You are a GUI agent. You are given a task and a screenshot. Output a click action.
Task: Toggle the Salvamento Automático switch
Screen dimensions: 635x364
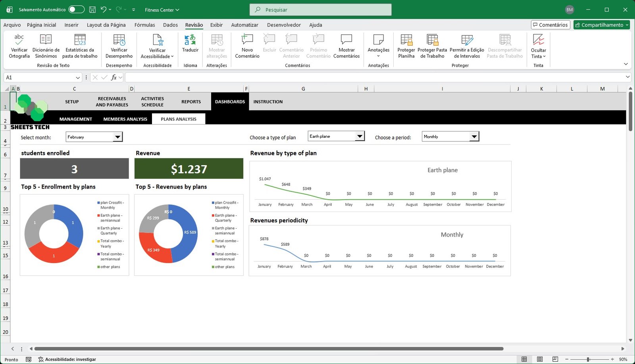coord(76,10)
